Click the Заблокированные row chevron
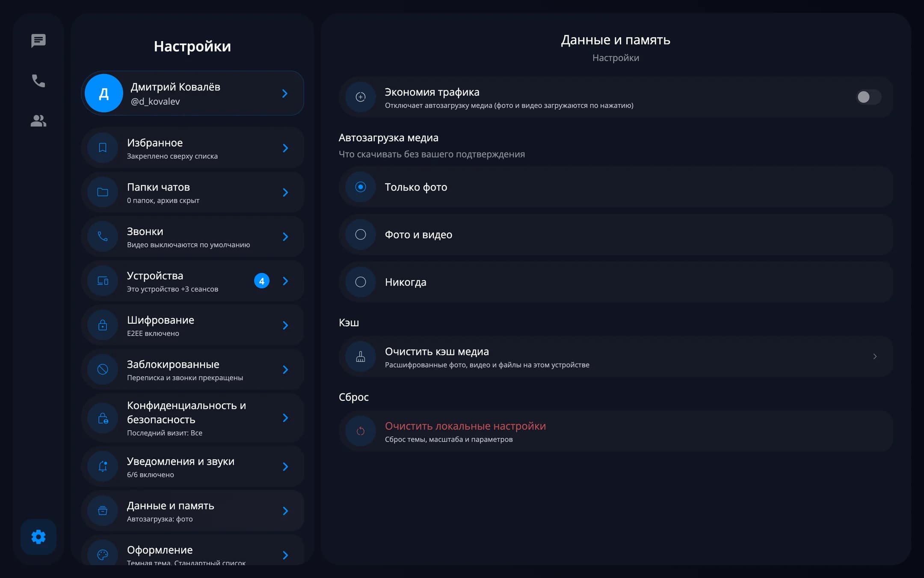Image resolution: width=924 pixels, height=578 pixels. tap(285, 369)
